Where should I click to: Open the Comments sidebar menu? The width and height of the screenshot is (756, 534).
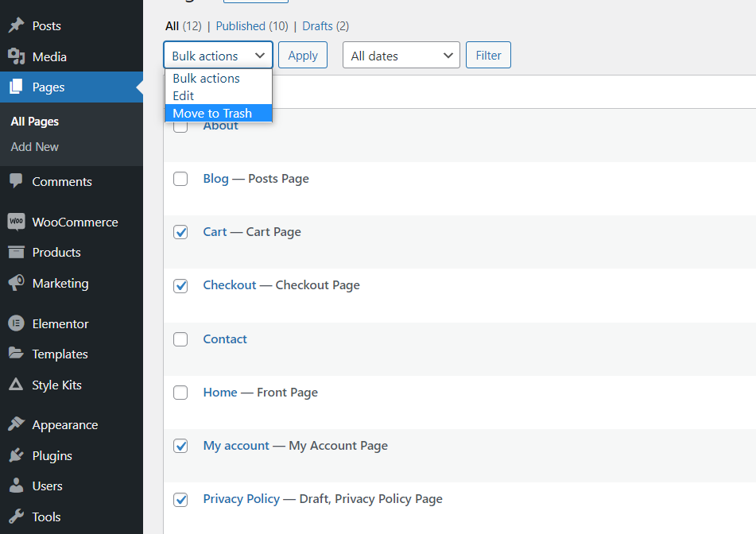pos(62,182)
